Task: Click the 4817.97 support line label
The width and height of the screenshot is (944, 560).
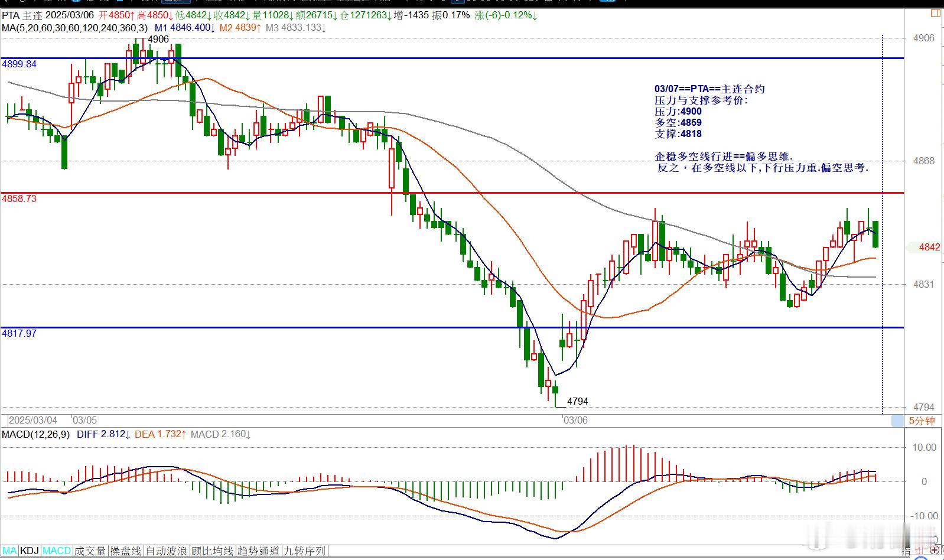Action: pos(19,333)
